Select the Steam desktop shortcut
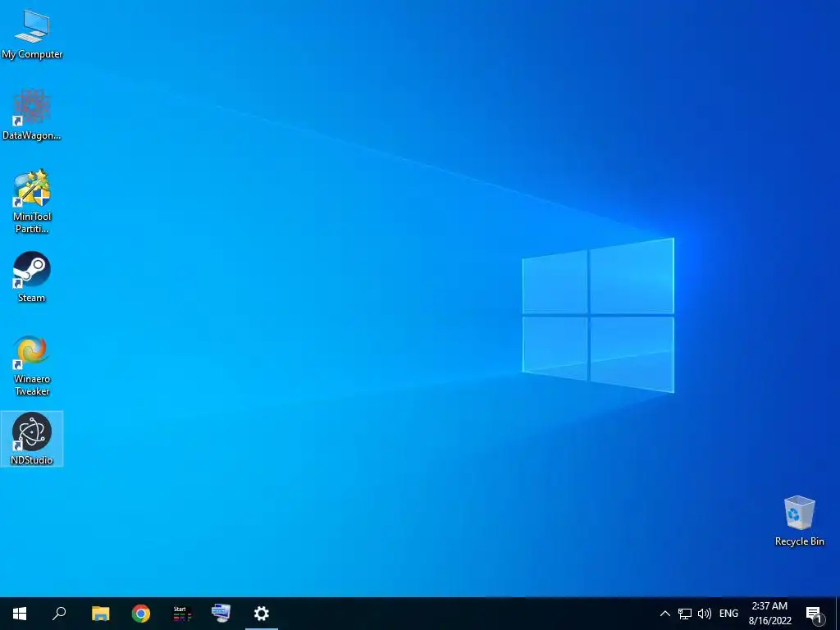 coord(32,277)
